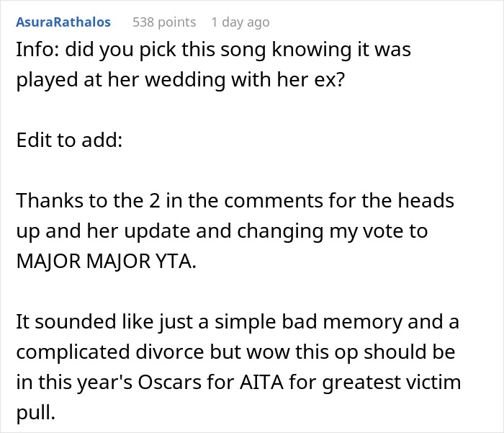
Task: Click the final word 'pull.'
Action: (x=36, y=412)
